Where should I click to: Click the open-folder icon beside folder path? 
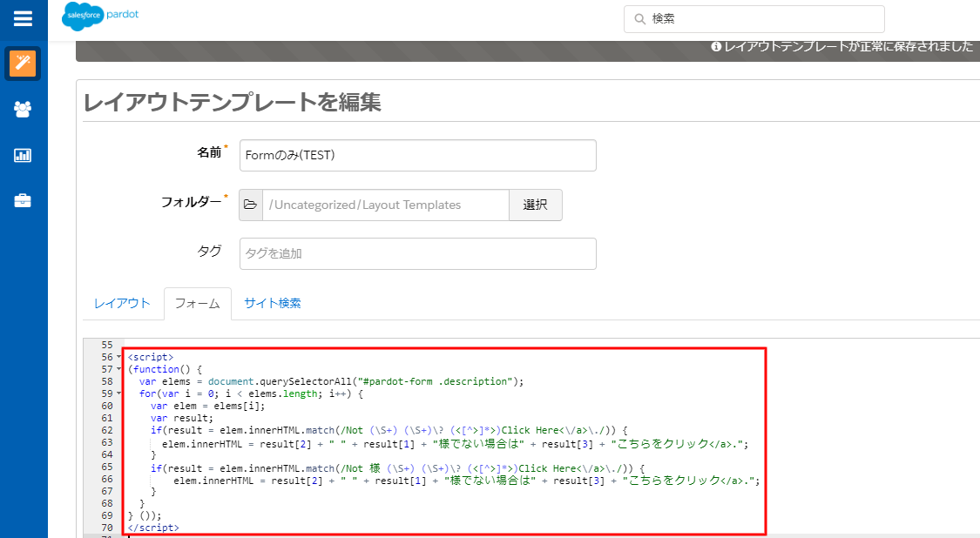(x=251, y=205)
